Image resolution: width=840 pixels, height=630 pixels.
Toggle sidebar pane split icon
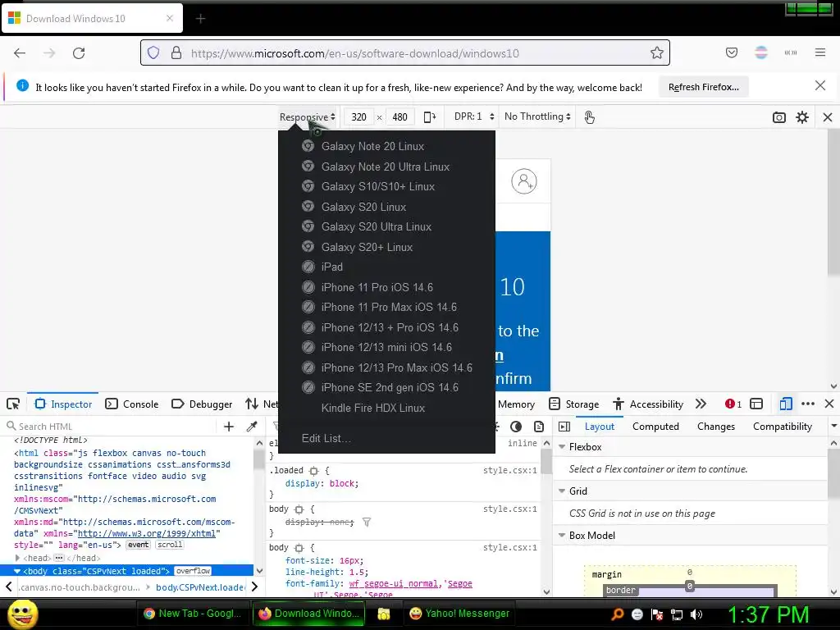click(564, 427)
